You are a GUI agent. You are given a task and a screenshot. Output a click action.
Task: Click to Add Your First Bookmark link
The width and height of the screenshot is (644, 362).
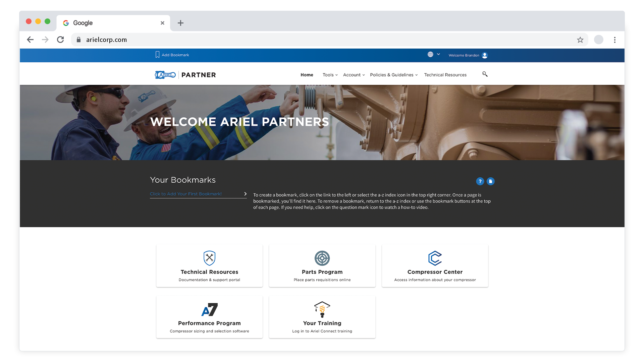(186, 194)
